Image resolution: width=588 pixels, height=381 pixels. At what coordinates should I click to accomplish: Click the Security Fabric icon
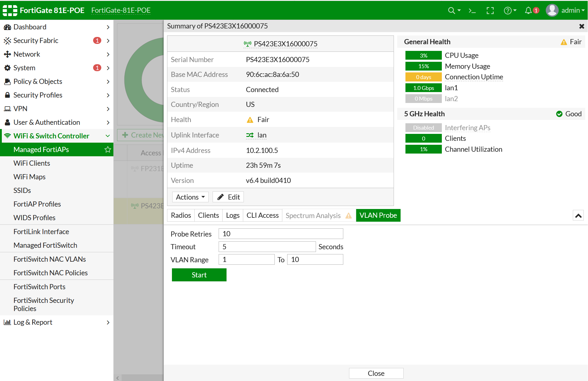tap(7, 41)
